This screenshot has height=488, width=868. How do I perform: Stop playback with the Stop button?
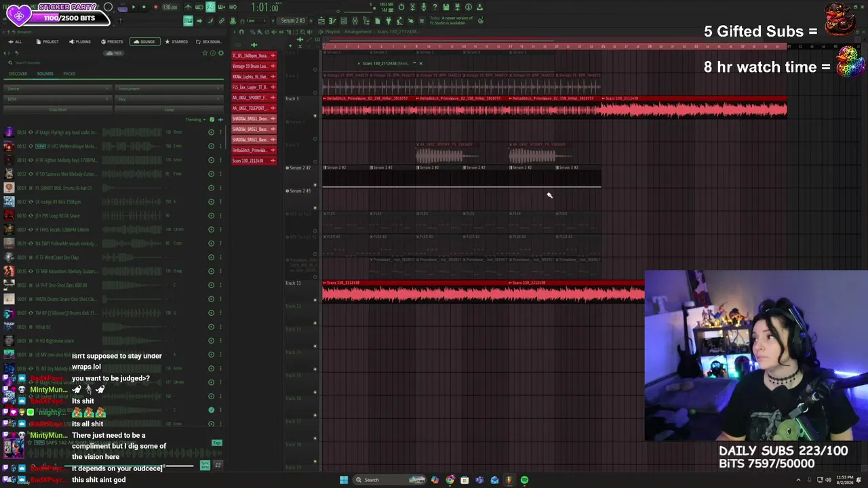coord(144,7)
